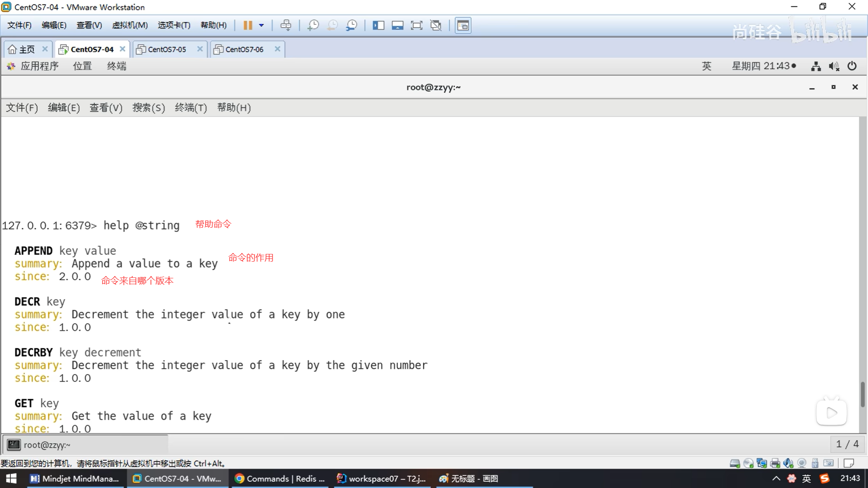Toggle the thumbnail bar view
Viewport: 868px width, 488px height.
pos(397,25)
